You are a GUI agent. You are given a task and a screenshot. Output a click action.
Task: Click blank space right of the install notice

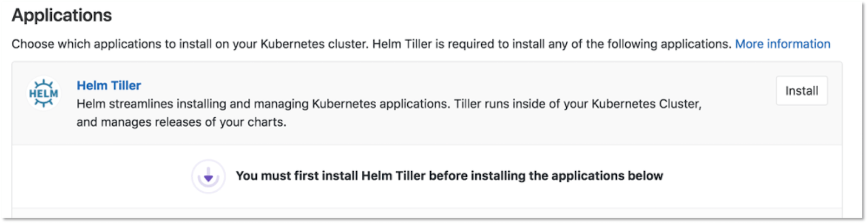coord(750,176)
